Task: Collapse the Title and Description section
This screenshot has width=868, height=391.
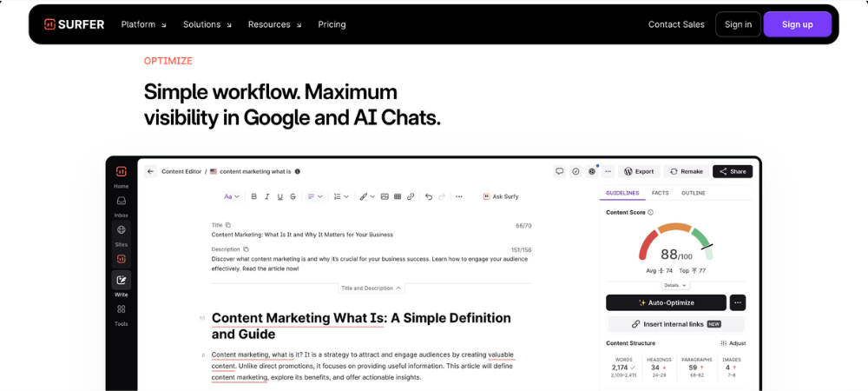Action: click(372, 288)
